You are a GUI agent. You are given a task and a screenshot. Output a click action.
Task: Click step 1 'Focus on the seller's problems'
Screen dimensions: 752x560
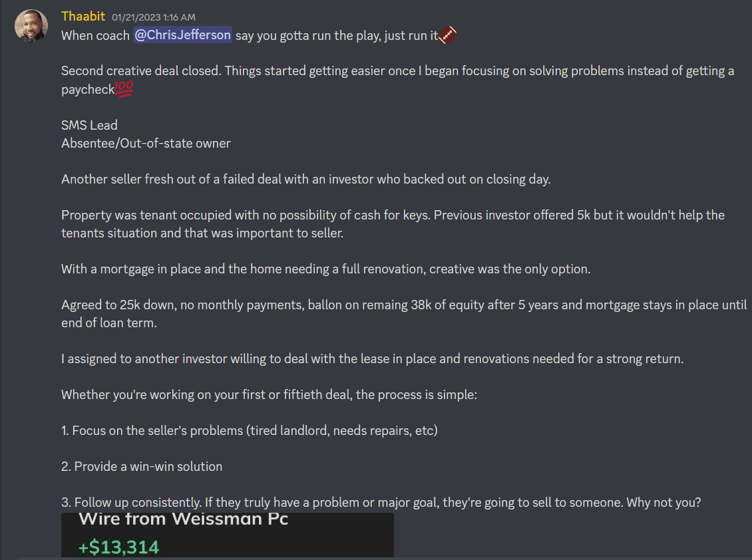point(250,430)
